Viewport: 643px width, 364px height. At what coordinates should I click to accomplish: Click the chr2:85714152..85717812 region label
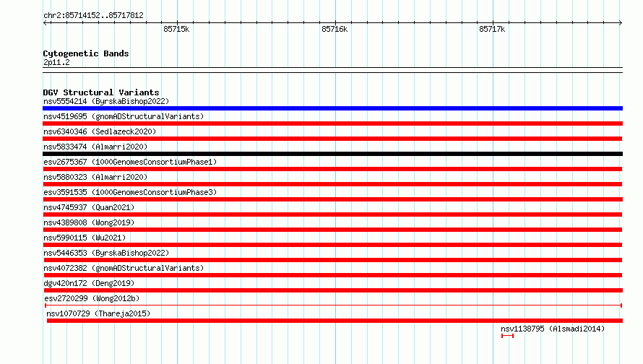pos(93,15)
